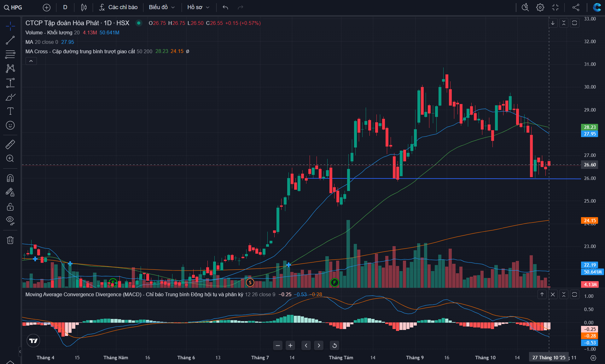Select the price range measurement tool
Viewport: 605px width, 364px height.
click(x=10, y=83)
